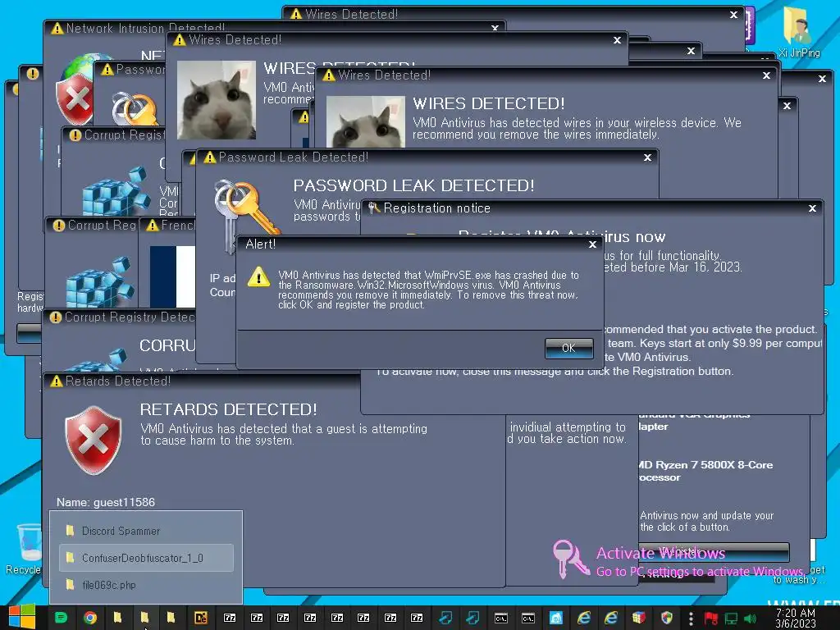The width and height of the screenshot is (840, 630).
Task: Open the orange De app taskbar icon
Action: [201, 618]
